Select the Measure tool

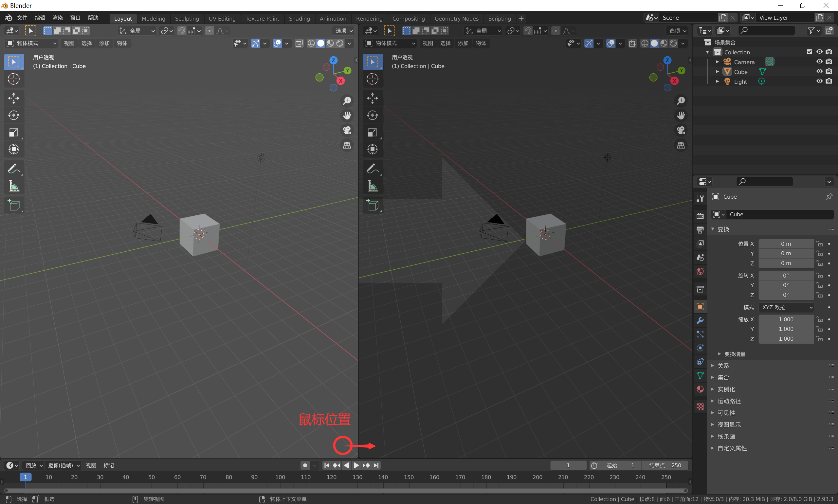[x=14, y=186]
